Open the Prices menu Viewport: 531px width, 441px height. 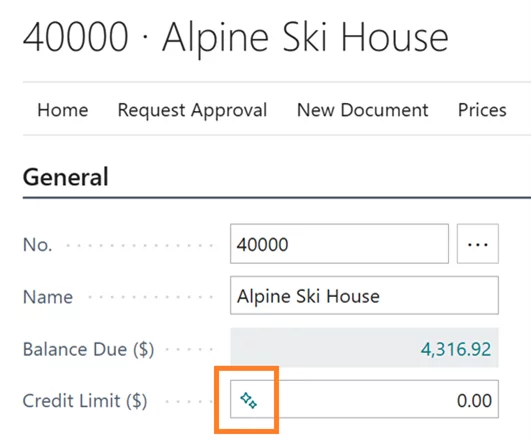click(x=482, y=110)
